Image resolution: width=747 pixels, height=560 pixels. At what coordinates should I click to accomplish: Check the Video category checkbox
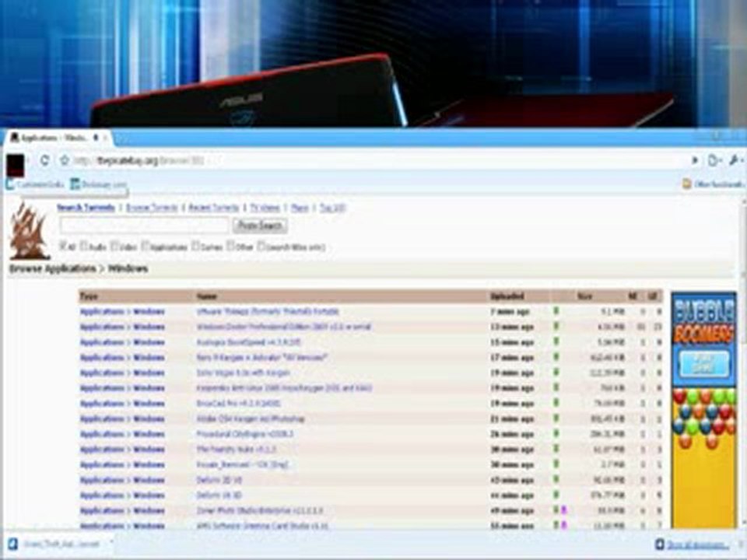coord(115,247)
